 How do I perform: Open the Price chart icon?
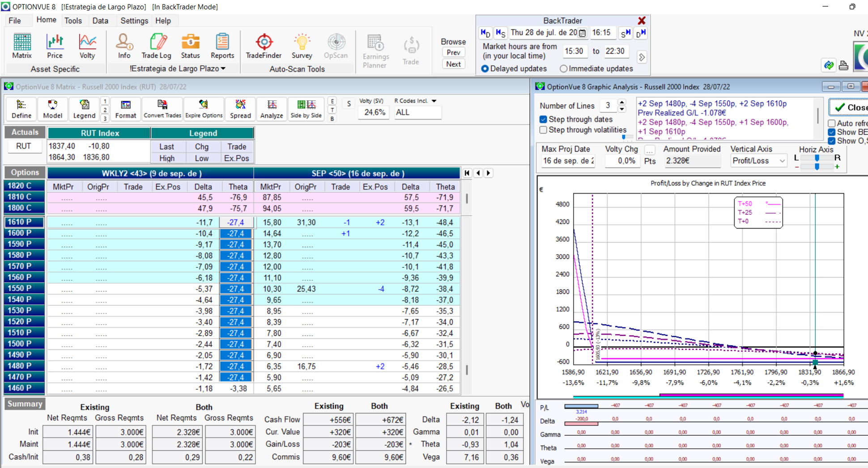tap(55, 46)
